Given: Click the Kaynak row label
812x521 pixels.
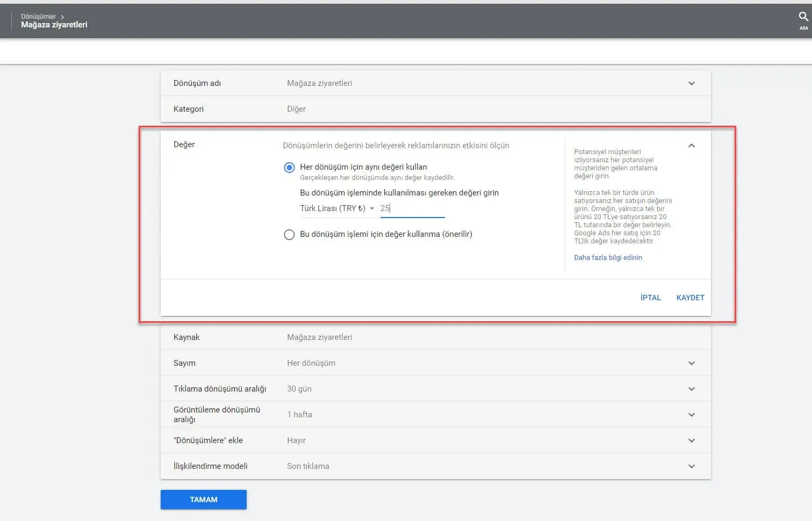Looking at the screenshot, I should coord(186,337).
